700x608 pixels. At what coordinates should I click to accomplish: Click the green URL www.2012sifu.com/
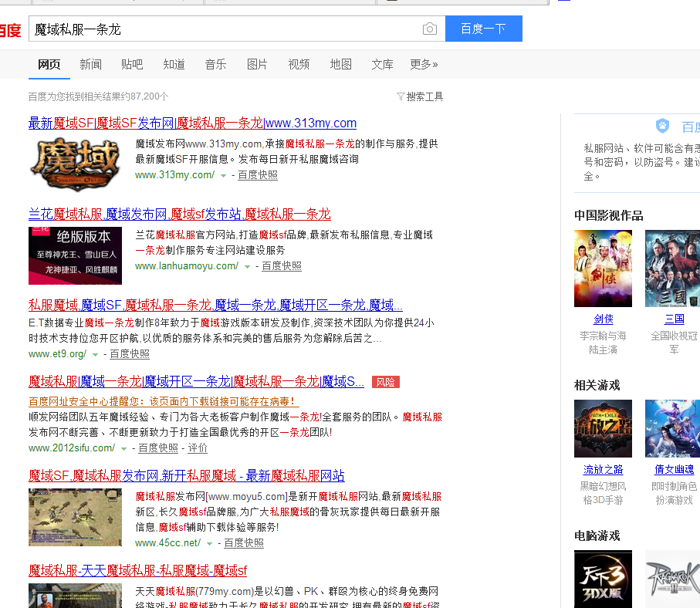(x=72, y=448)
